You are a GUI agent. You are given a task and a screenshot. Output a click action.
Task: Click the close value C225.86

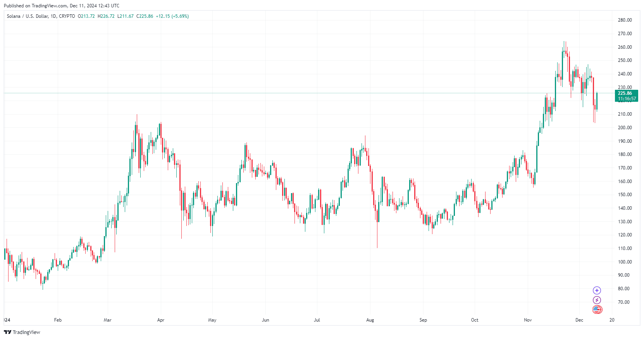145,16
